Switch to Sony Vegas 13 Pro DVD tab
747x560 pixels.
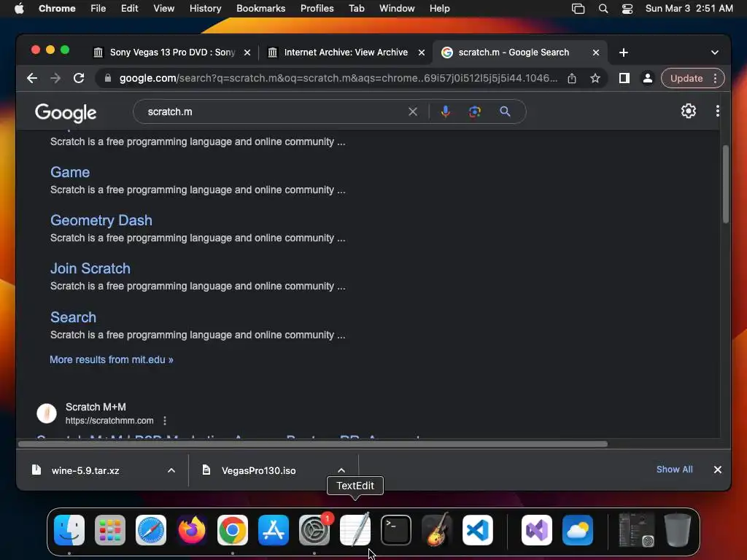(x=171, y=52)
